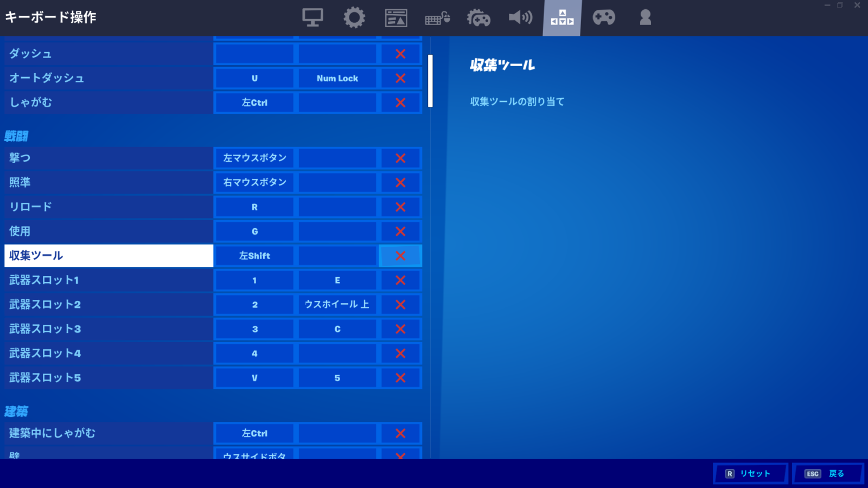Click the keybind list scrollbar thumb

(x=430, y=81)
